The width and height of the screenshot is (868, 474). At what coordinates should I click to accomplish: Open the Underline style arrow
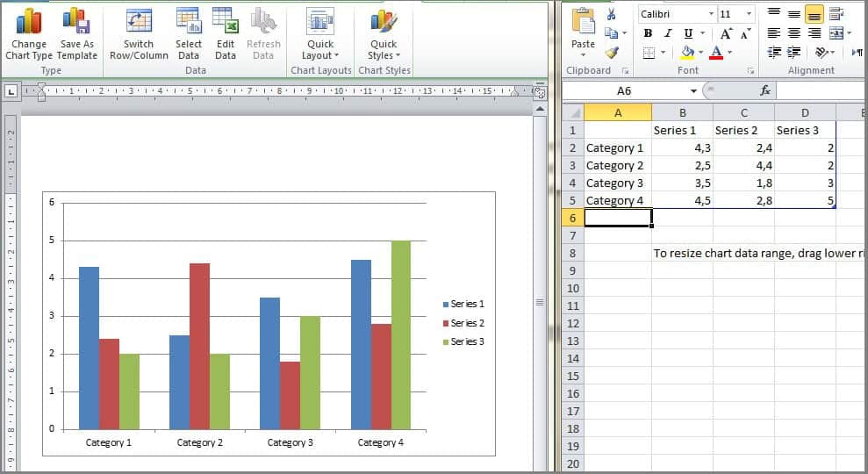coord(702,33)
